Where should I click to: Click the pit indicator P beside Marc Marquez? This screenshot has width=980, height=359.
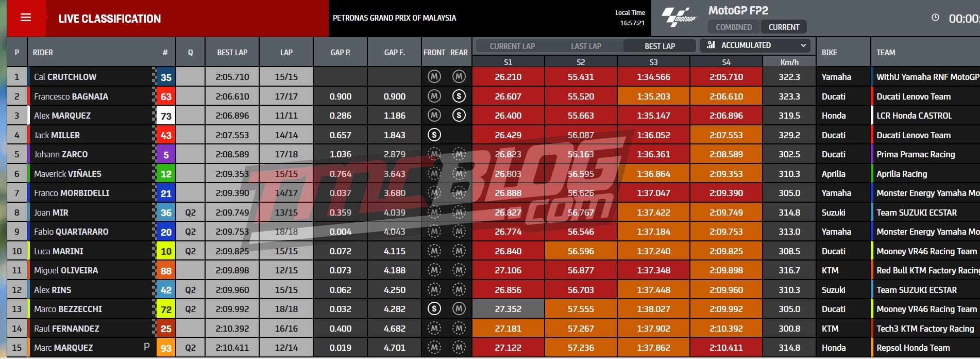(147, 347)
